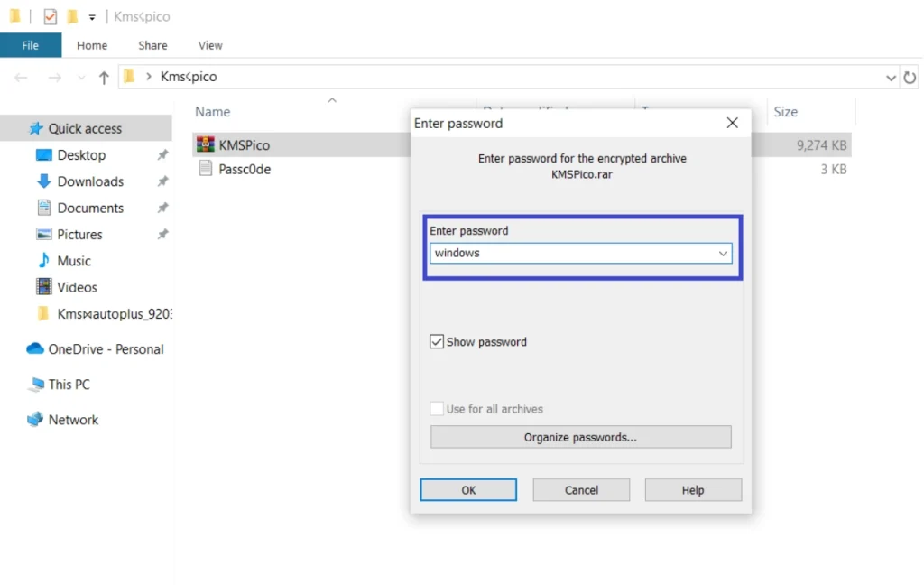Refresh the current folder view
This screenshot has width=924, height=585.
coord(910,77)
